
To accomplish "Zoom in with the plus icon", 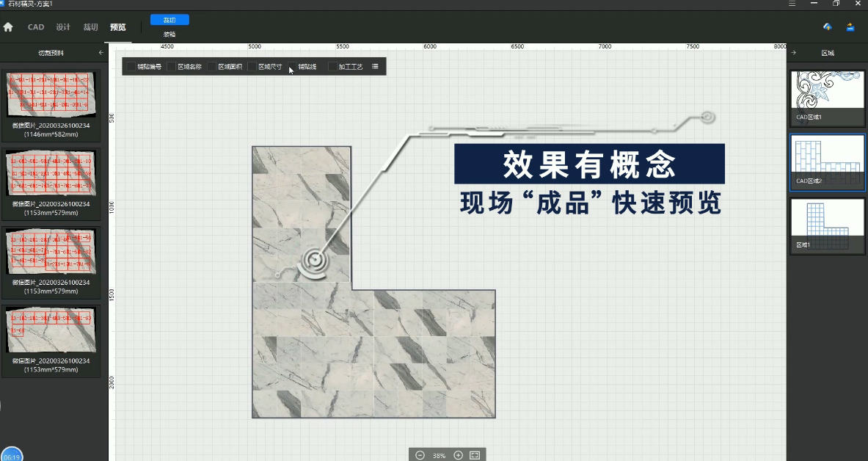I will (x=459, y=455).
